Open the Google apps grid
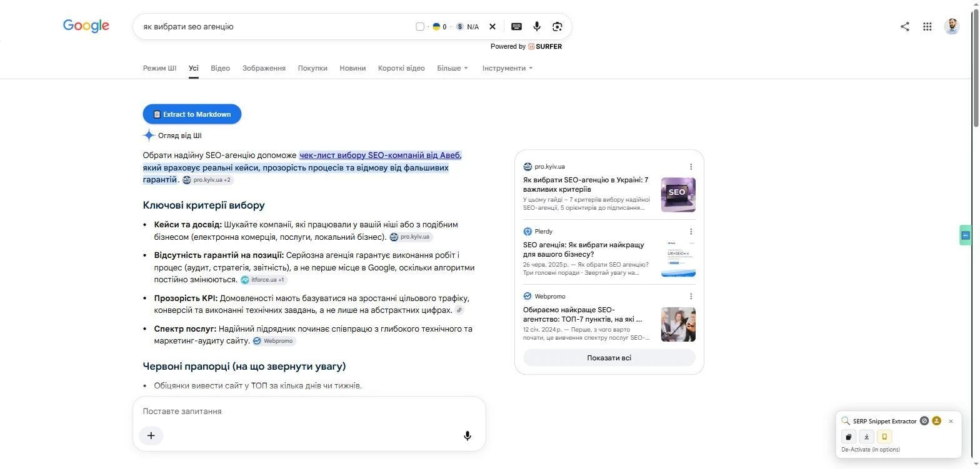 927,26
